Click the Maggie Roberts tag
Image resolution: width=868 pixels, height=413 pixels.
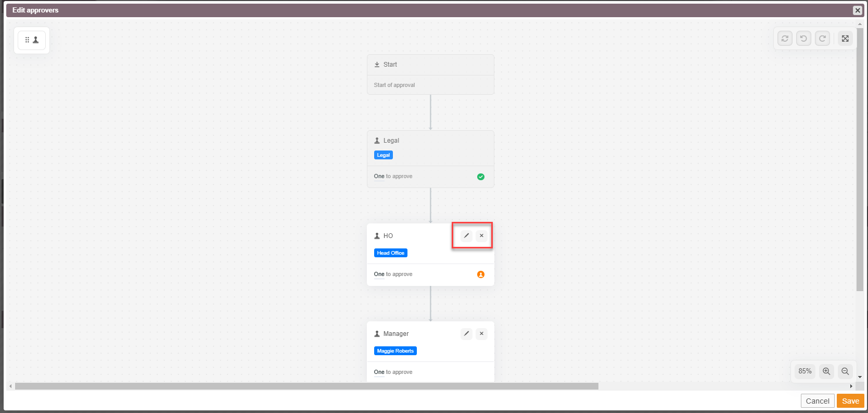coord(395,351)
